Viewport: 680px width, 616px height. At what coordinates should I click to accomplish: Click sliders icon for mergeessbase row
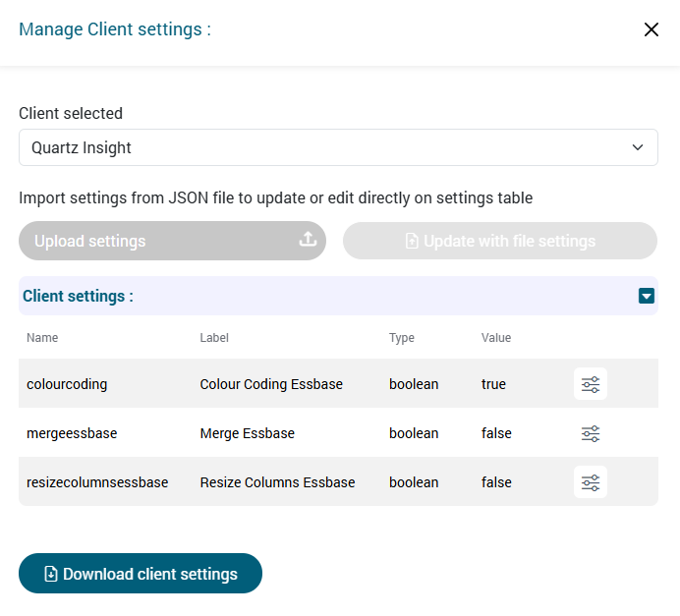pos(590,433)
